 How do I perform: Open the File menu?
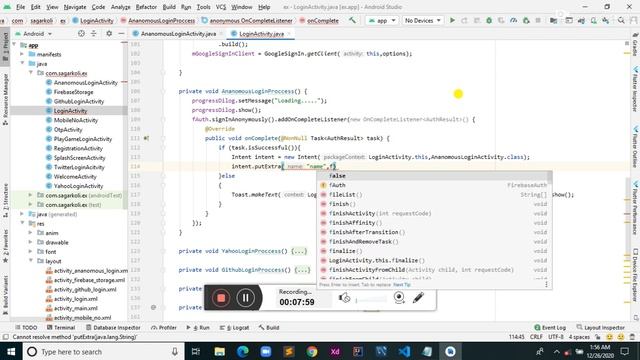pos(20,7)
